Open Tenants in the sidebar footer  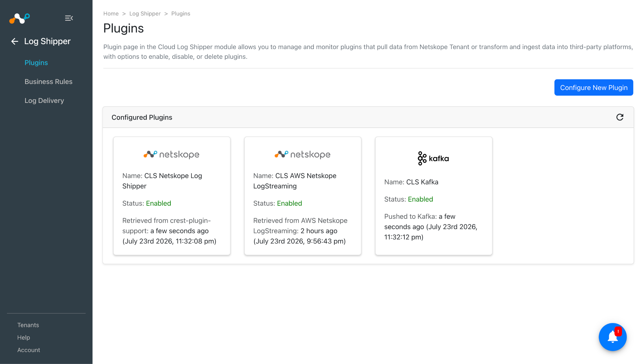[28, 325]
